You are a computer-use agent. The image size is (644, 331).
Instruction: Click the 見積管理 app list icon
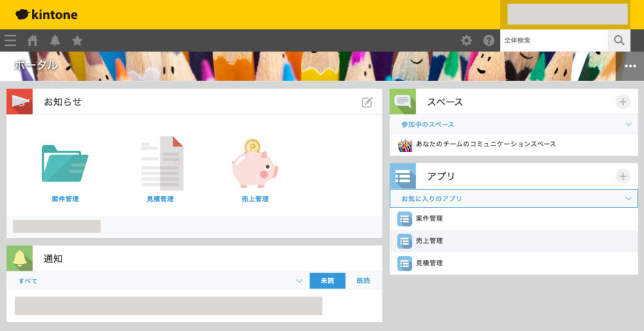tap(404, 263)
